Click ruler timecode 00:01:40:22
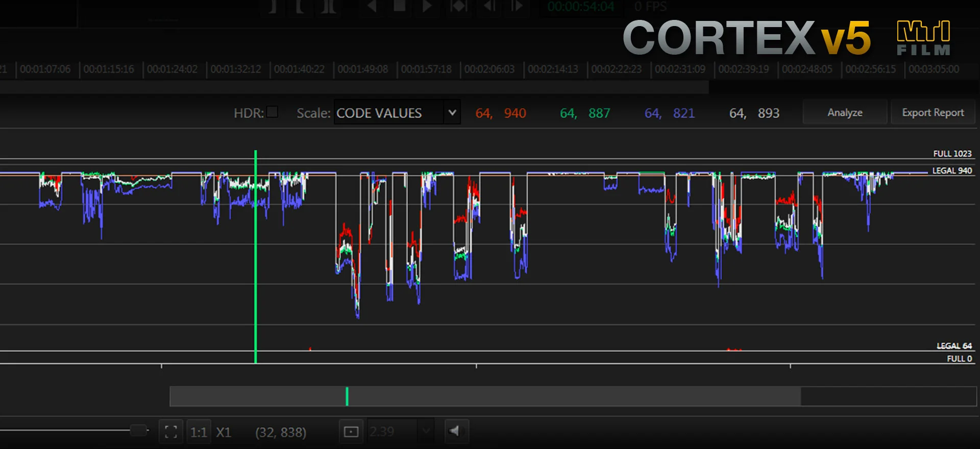The image size is (980, 449). (299, 69)
